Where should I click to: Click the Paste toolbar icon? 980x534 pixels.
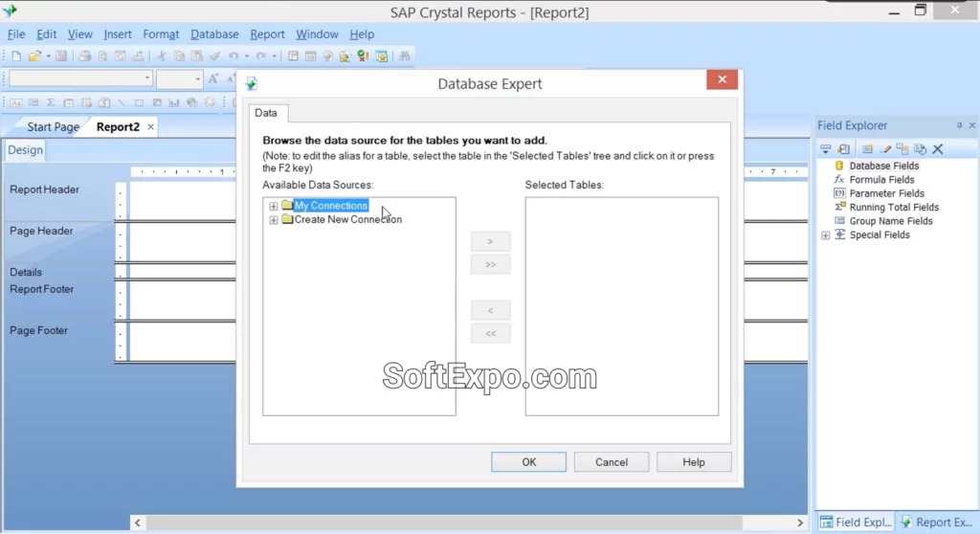[197, 56]
